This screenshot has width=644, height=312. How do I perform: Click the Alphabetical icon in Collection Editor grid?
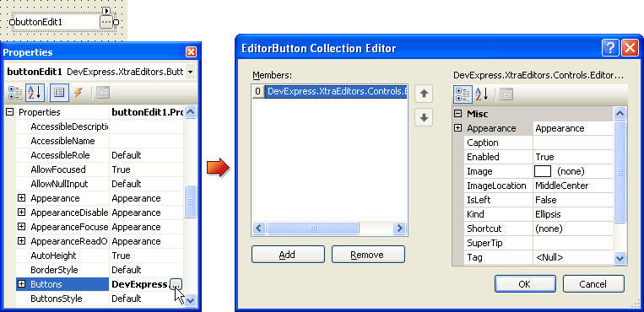click(482, 94)
